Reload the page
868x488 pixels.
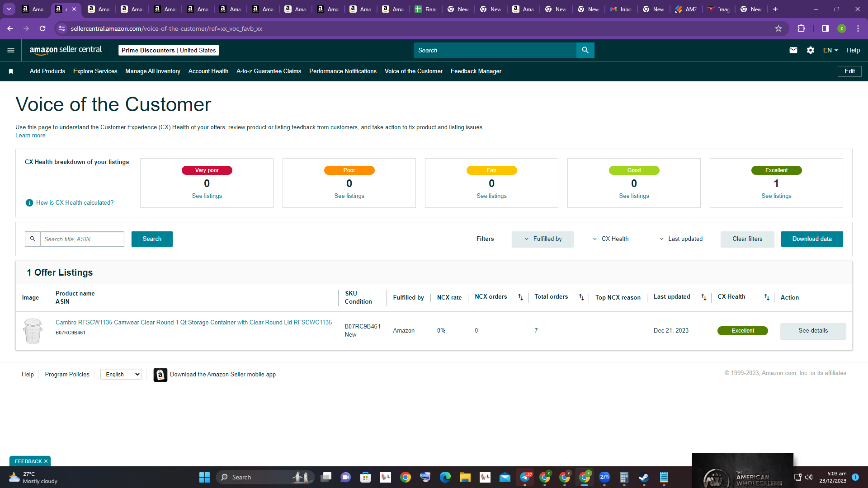[42, 28]
